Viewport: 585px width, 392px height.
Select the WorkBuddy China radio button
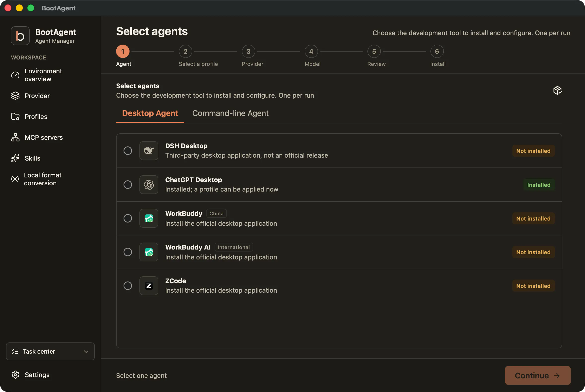pyautogui.click(x=128, y=218)
